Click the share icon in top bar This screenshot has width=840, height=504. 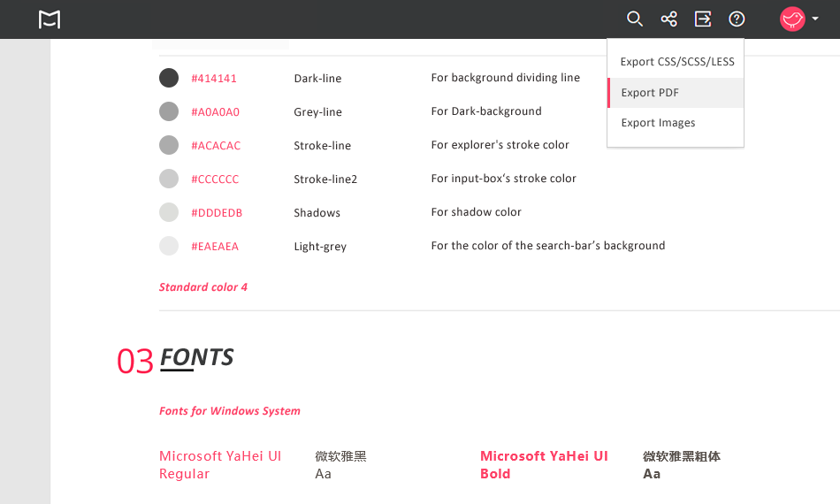(668, 19)
